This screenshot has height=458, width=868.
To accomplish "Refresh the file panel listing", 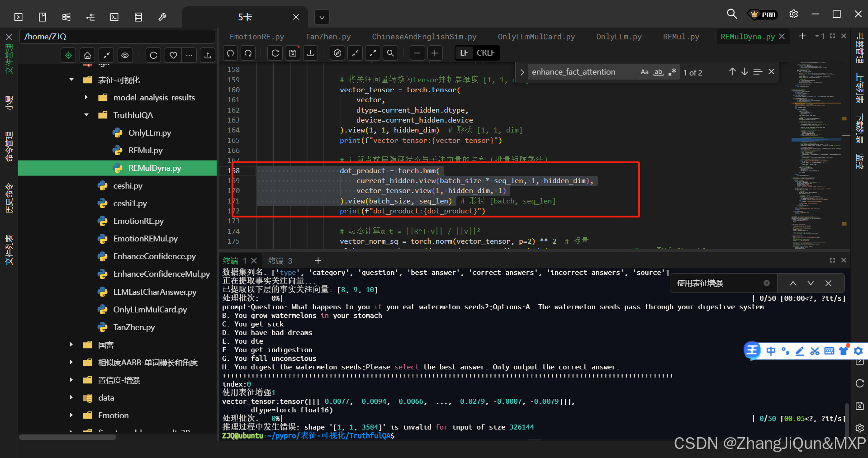I will pyautogui.click(x=153, y=55).
